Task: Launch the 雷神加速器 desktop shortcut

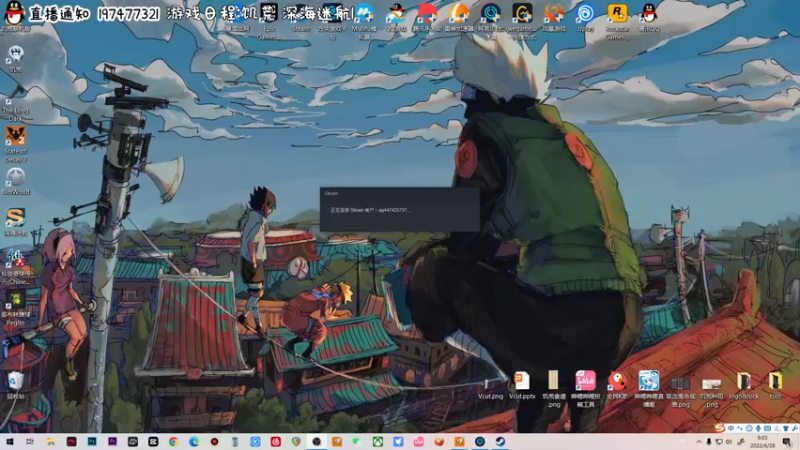Action: pos(459,18)
